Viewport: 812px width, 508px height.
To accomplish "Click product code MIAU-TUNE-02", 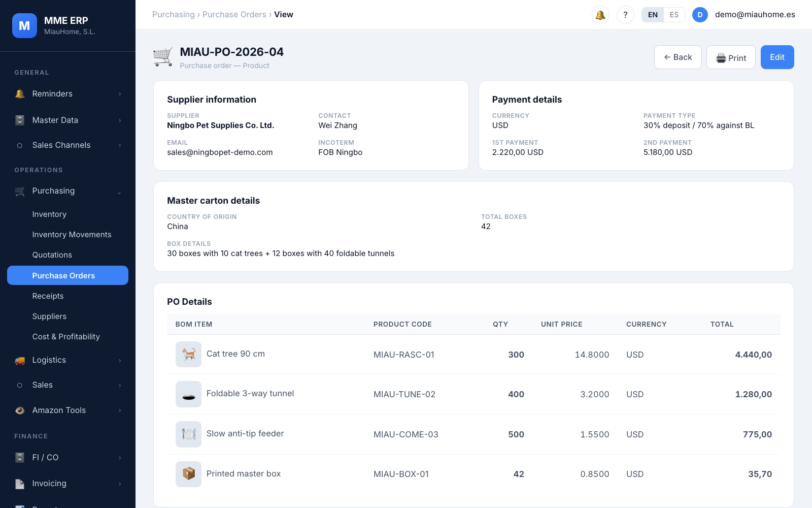I will pos(404,394).
